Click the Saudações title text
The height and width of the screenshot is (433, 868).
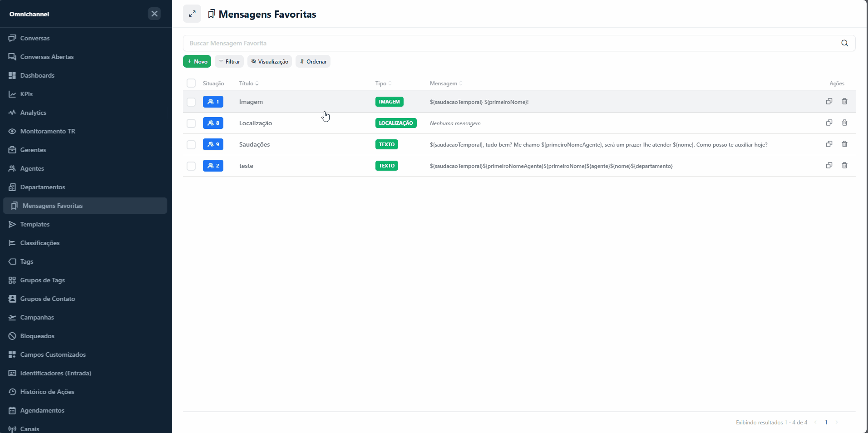[254, 144]
